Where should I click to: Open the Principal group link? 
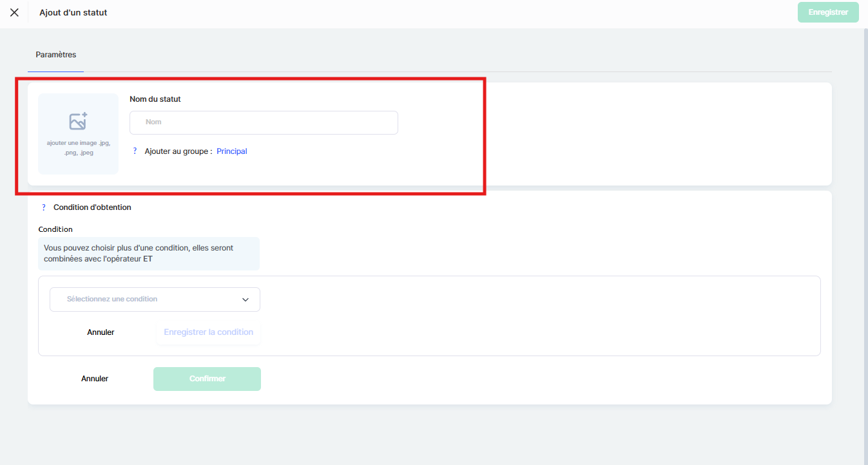click(x=232, y=151)
